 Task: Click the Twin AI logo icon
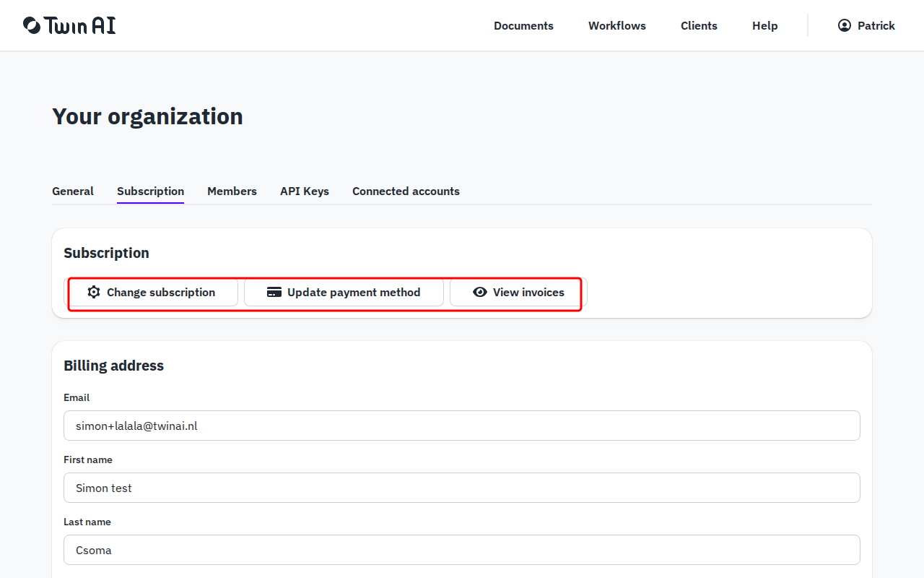(x=29, y=25)
